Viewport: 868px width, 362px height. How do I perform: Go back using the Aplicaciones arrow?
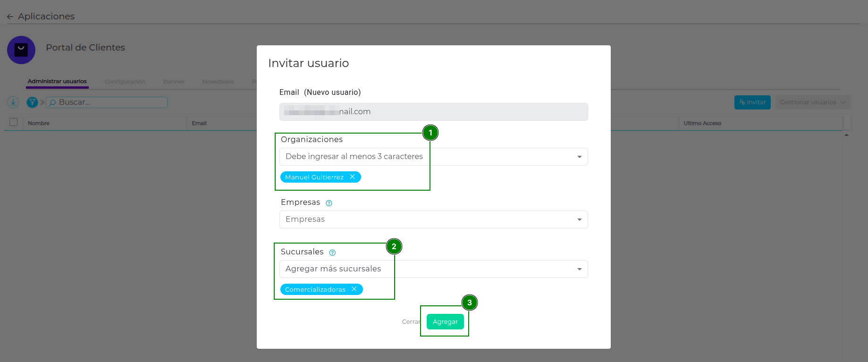pyautogui.click(x=10, y=17)
